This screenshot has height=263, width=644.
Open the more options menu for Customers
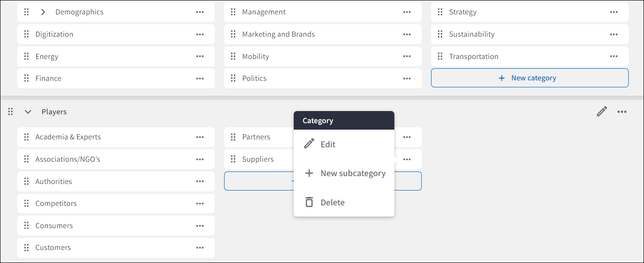pos(200,248)
